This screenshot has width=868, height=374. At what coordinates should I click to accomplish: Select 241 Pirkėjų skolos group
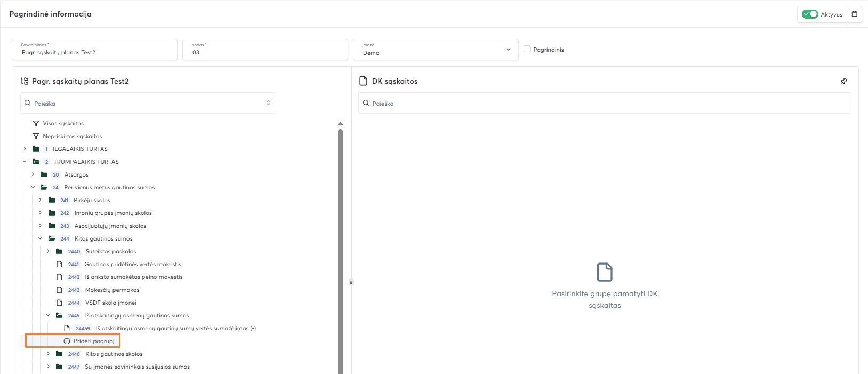coord(92,200)
